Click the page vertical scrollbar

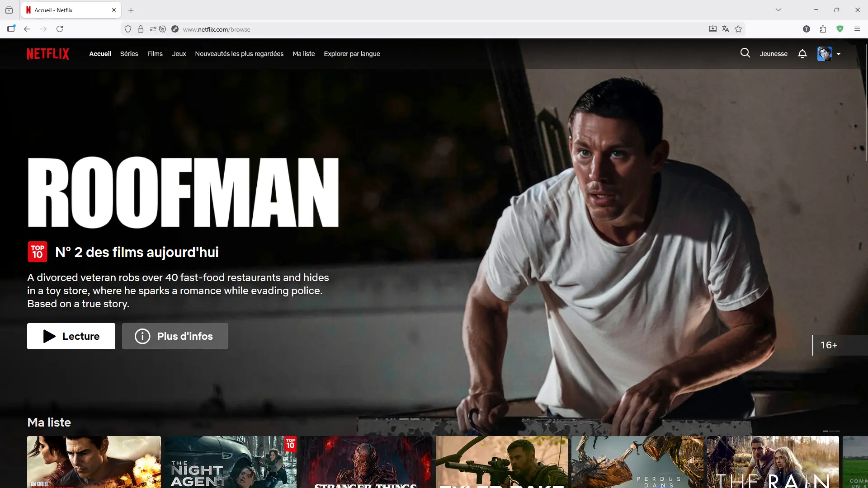point(866,102)
